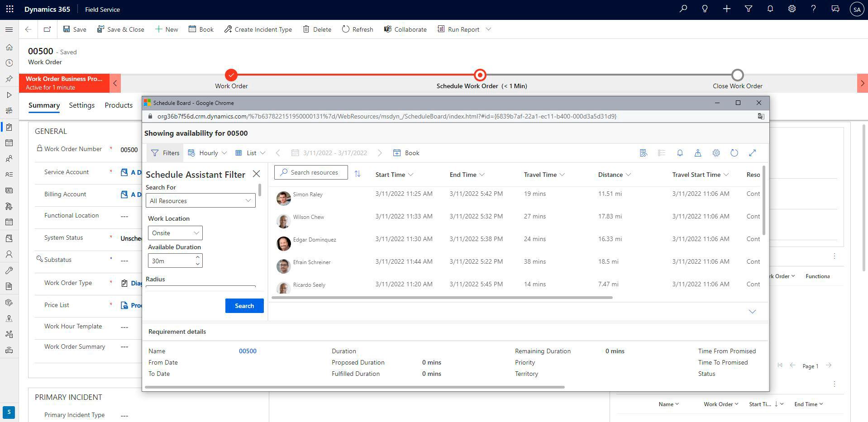Image resolution: width=868 pixels, height=422 pixels.
Task: Open the chat panel icon in top bar
Action: point(835,9)
